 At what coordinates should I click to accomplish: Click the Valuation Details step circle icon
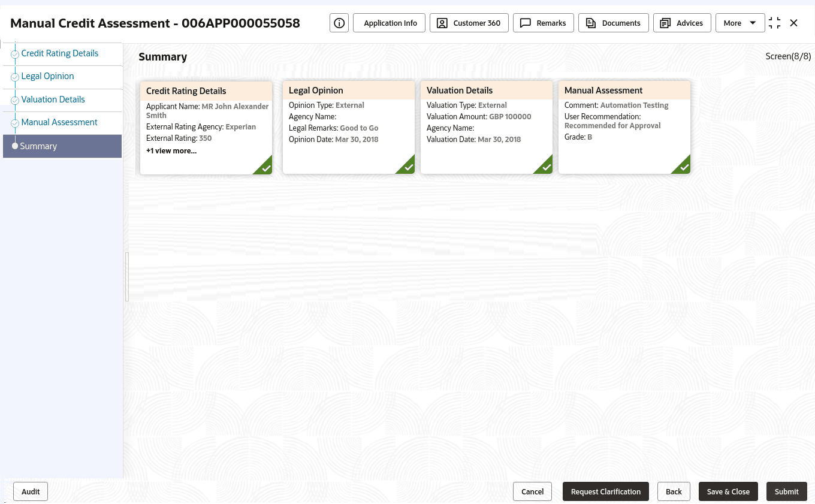pyautogui.click(x=15, y=100)
